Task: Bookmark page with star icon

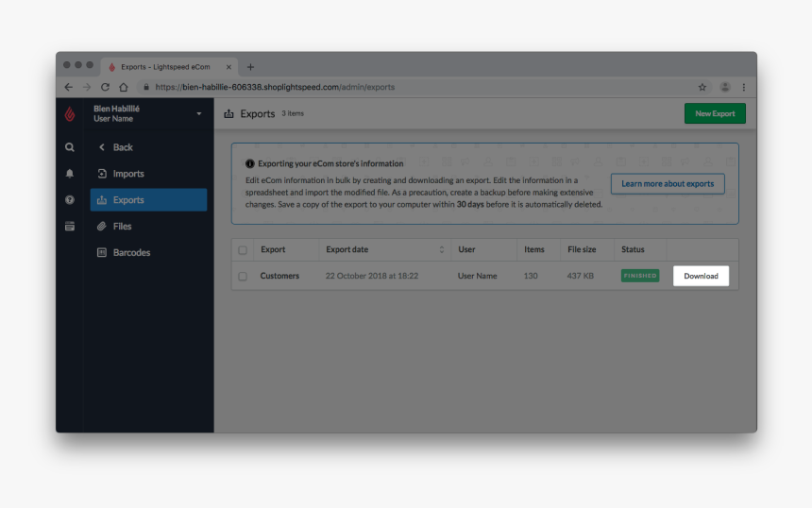Action: [x=702, y=87]
